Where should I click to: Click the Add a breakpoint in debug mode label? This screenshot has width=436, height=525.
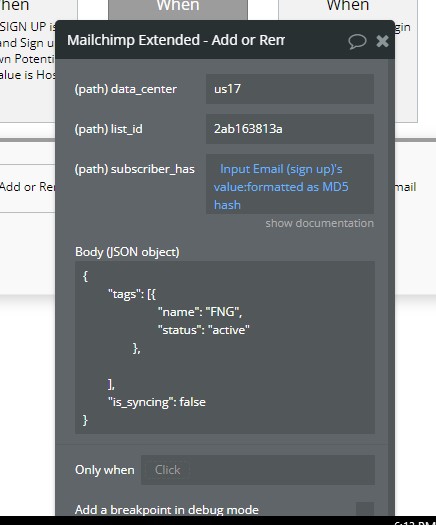[167, 510]
